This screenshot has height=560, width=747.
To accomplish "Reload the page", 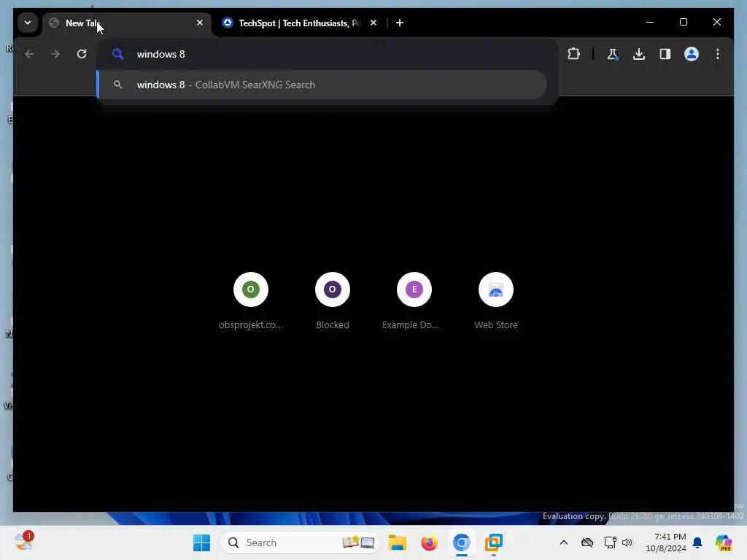I will 82,54.
